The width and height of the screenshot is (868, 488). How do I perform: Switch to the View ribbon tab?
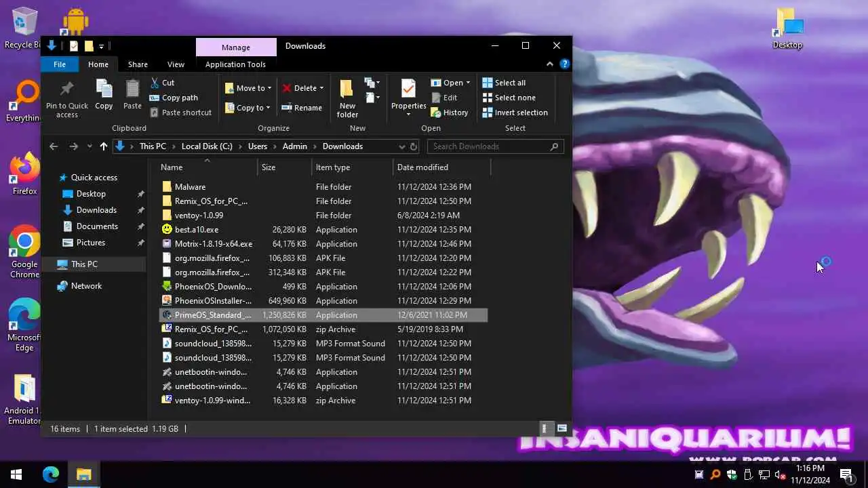(176, 64)
